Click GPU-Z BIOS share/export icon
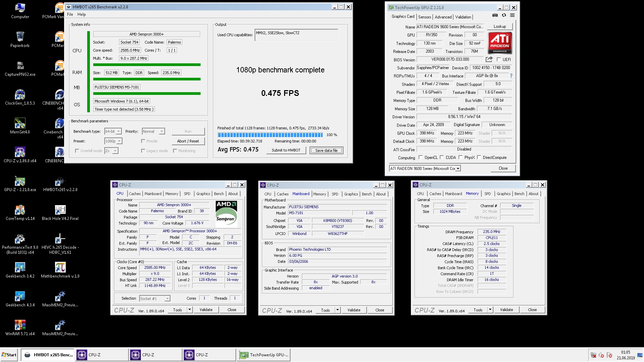The width and height of the screenshot is (644, 362). coord(489,59)
